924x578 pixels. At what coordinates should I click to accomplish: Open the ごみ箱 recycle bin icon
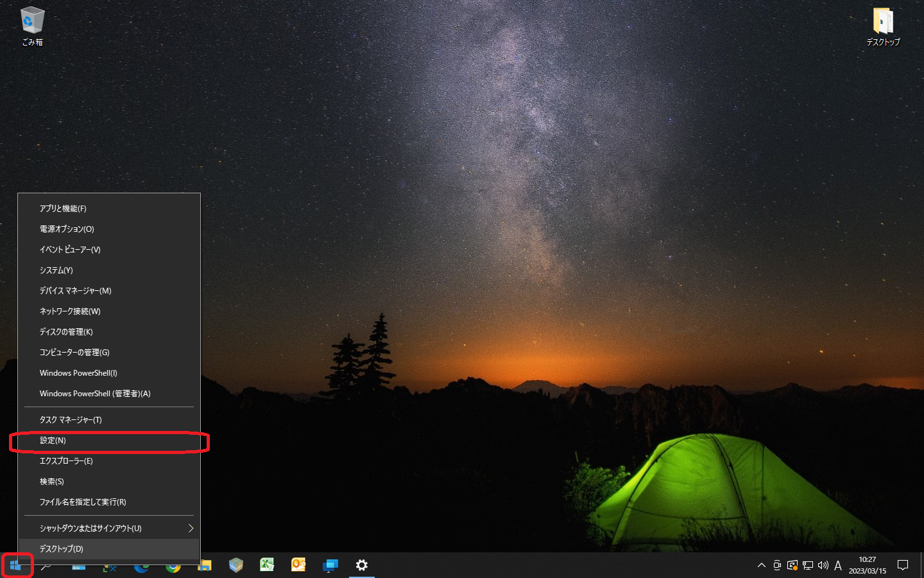pos(32,26)
